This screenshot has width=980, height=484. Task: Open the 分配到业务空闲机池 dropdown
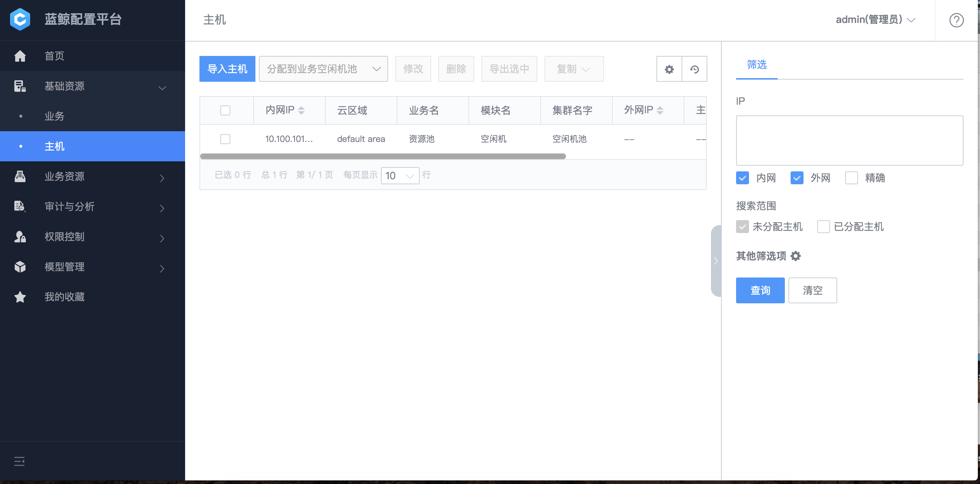click(323, 69)
